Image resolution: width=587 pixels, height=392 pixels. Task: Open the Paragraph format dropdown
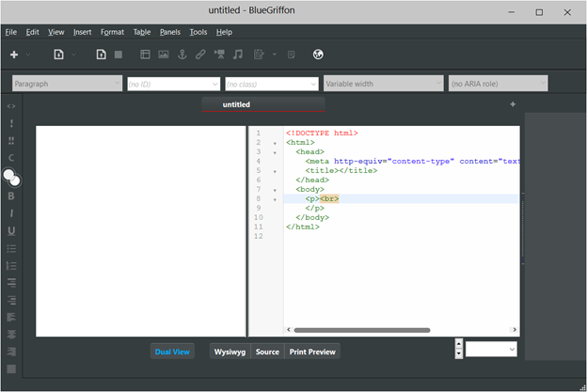(x=66, y=84)
